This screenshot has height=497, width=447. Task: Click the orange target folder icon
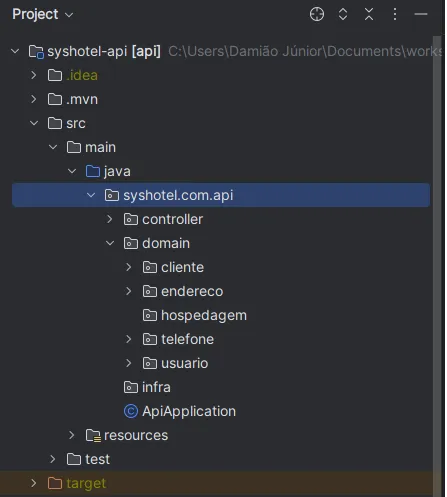[55, 483]
